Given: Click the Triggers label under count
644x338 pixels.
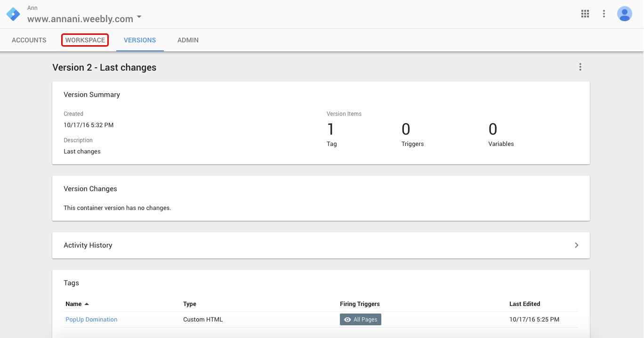Looking at the screenshot, I should pos(413,144).
